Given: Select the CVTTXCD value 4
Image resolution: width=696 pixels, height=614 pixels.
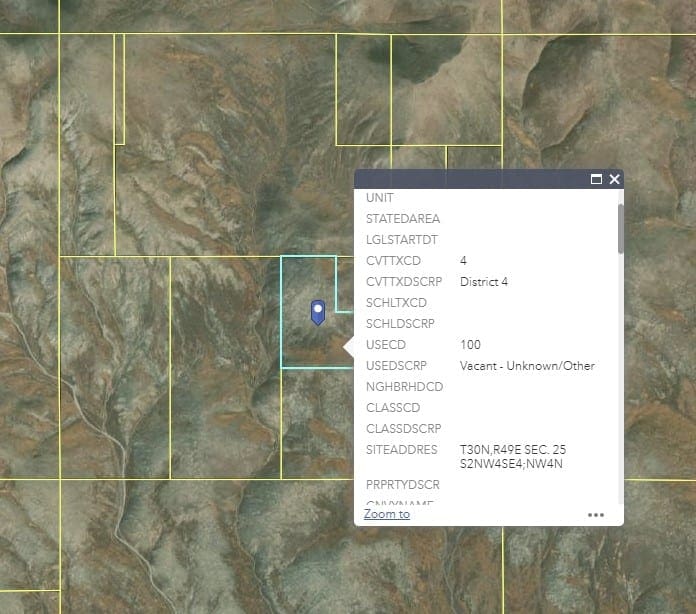Looking at the screenshot, I should click(463, 261).
